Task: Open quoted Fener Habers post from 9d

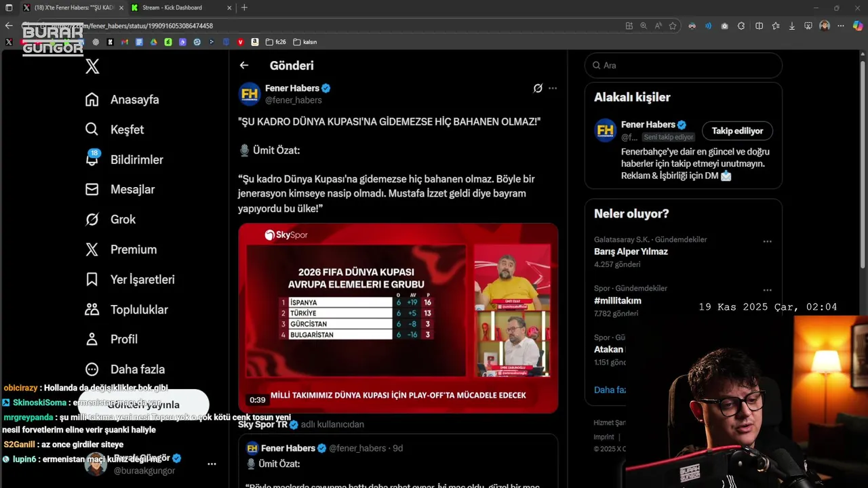Action: point(398,461)
